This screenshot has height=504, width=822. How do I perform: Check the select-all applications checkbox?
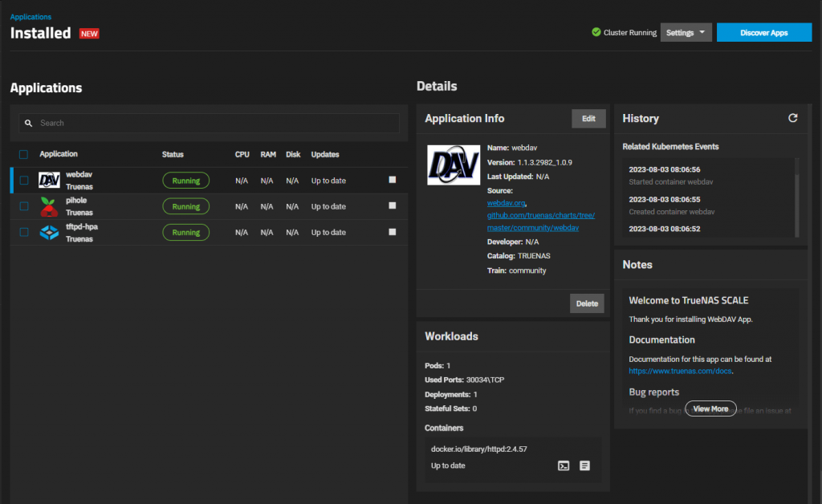[23, 154]
